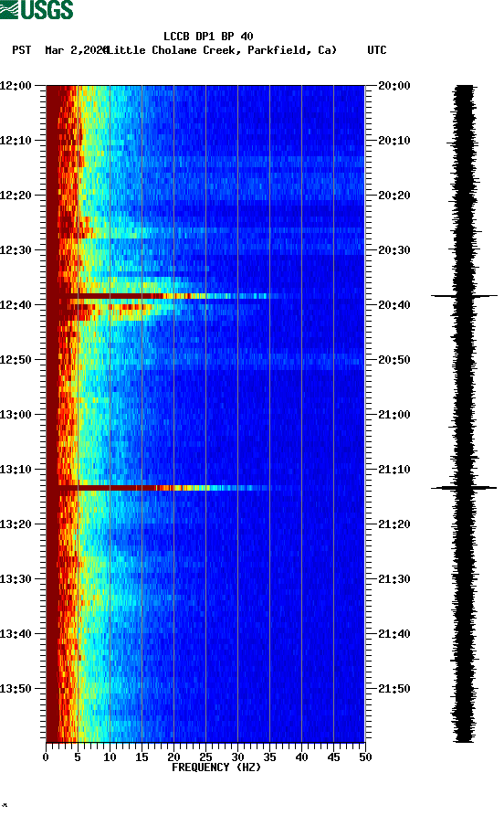
Task: Select the title text 'LCCB DP1 BP 40'
Action: [208, 37]
